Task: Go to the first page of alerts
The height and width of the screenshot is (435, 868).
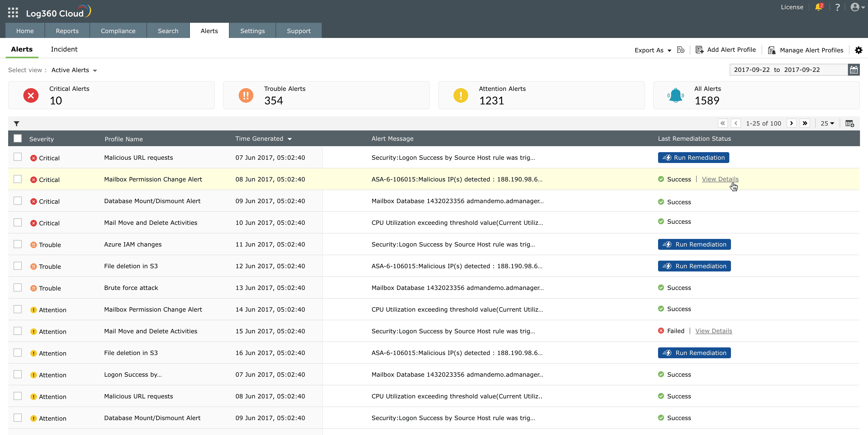Action: tap(723, 123)
